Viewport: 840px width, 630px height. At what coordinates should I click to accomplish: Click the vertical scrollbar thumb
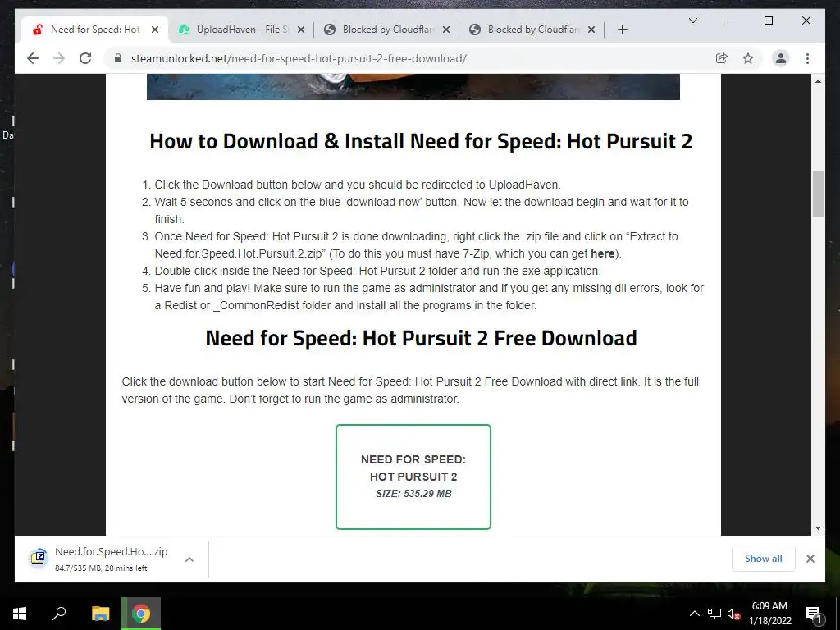[818, 194]
